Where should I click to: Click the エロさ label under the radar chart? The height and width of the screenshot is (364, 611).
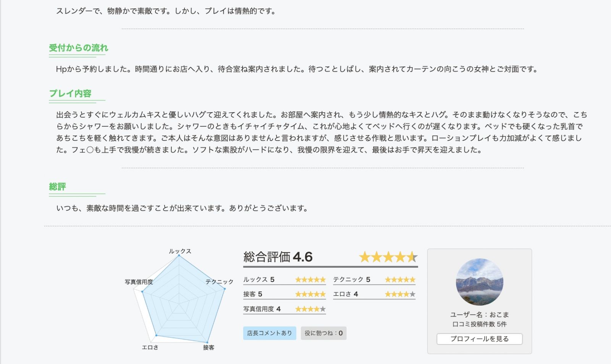150,348
